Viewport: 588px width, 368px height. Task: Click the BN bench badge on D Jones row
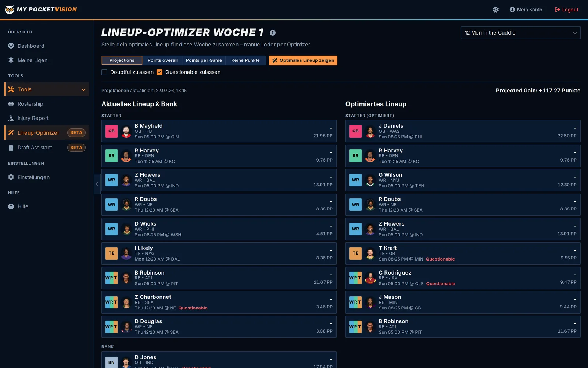point(111,362)
